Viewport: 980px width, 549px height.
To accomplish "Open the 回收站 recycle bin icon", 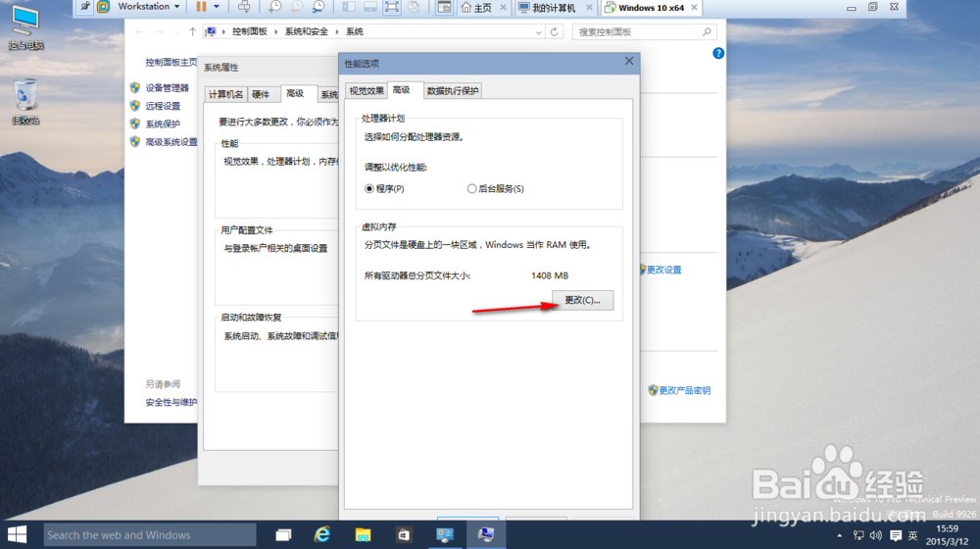I will pos(25,101).
